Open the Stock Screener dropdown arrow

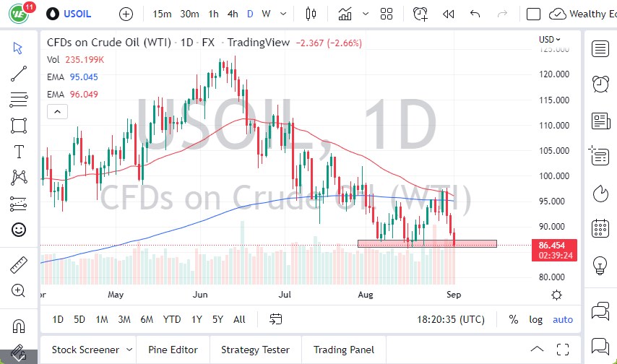(x=127, y=350)
